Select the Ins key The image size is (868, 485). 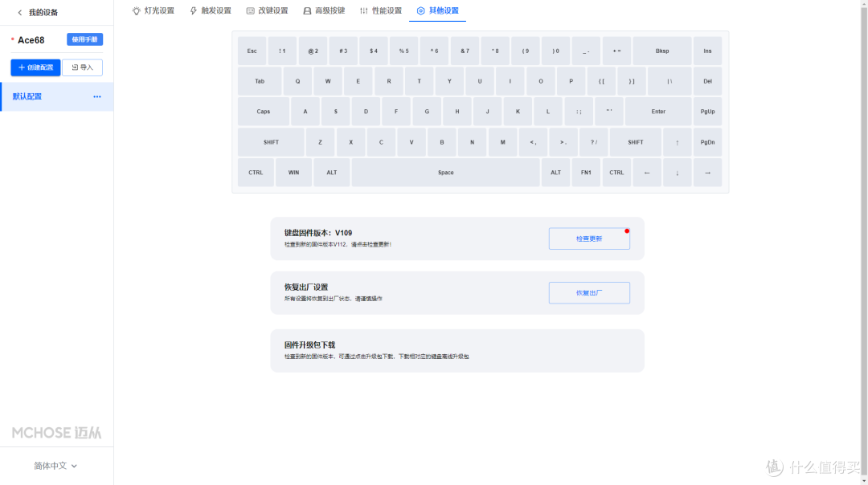pos(707,51)
